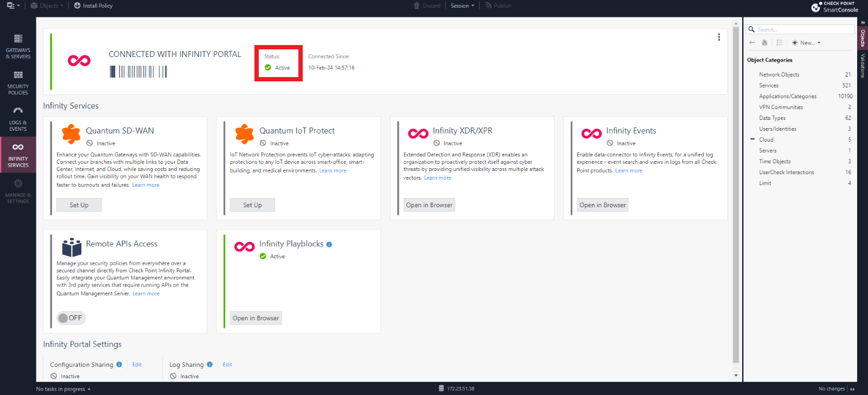Click Set Up for Quantum IoT Protect

252,205
